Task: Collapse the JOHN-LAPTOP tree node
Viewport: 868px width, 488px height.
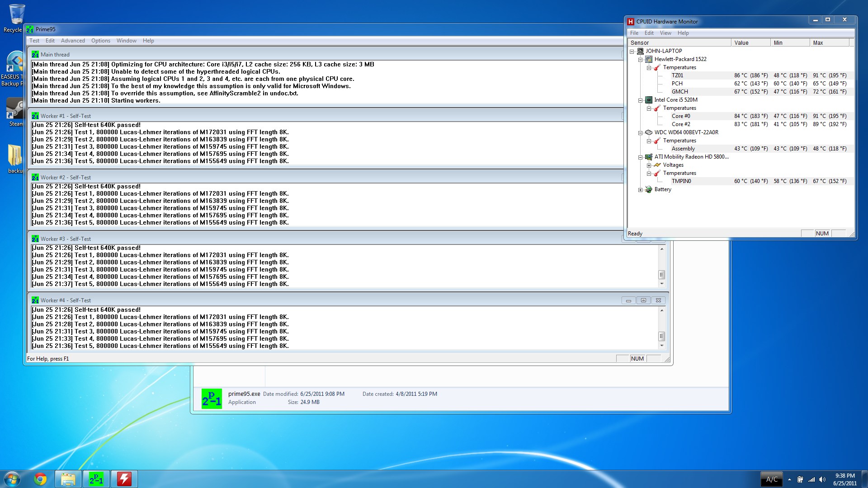Action: 632,52
